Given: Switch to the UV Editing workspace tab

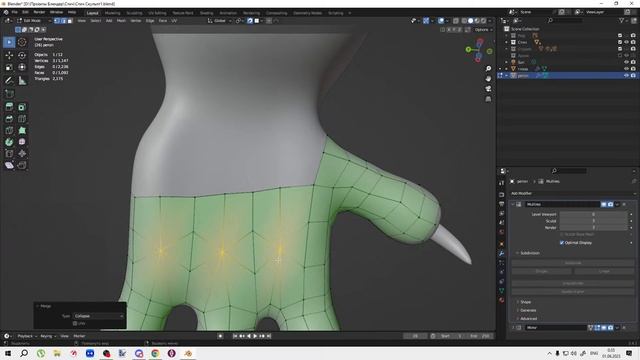Looking at the screenshot, I should point(157,13).
